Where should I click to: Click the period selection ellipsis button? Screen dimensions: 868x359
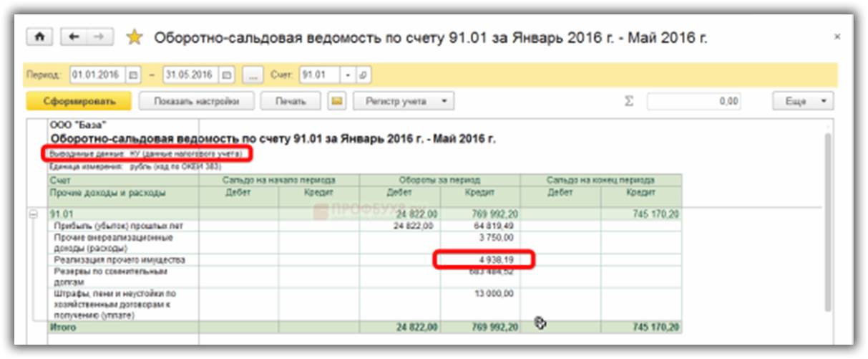253,75
